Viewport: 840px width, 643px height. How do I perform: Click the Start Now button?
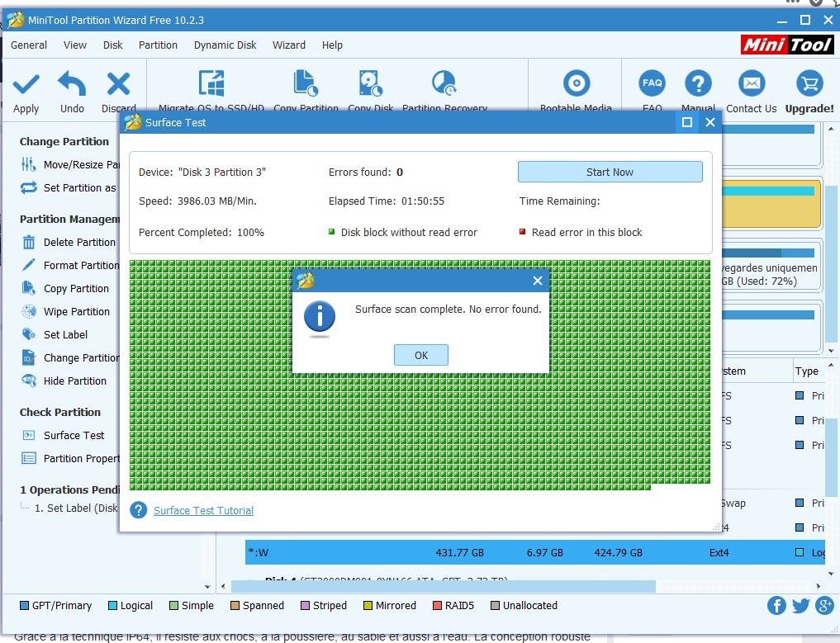(x=610, y=172)
